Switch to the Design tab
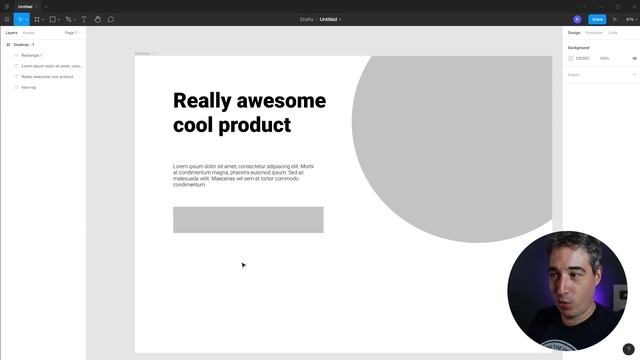640x360 pixels. tap(574, 33)
